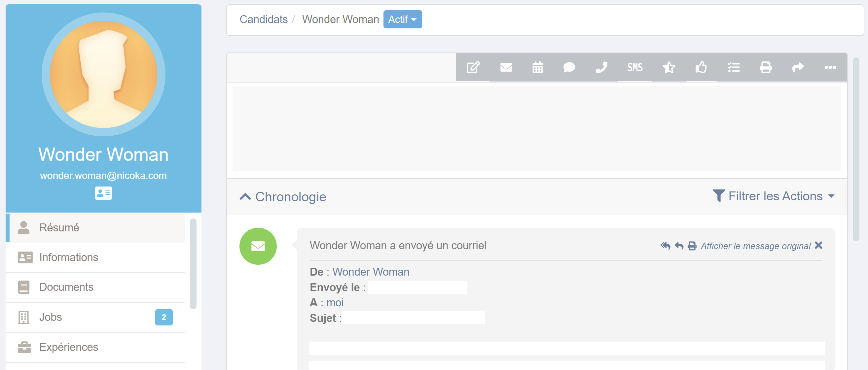Click the wonder.woman@nicoka.com email link
This screenshot has height=370, width=868.
tap(103, 175)
